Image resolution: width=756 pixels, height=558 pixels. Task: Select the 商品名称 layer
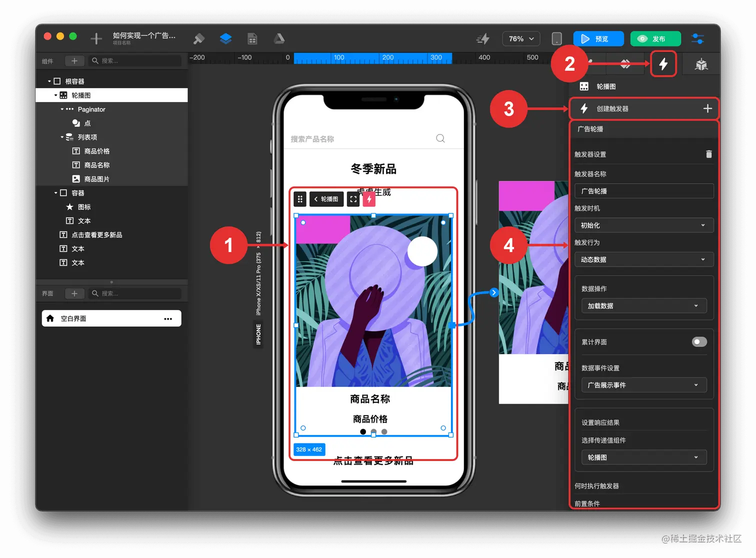[112, 165]
